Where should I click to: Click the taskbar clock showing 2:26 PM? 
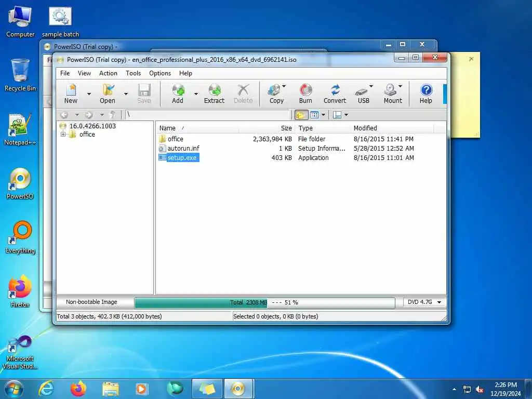[x=506, y=389]
